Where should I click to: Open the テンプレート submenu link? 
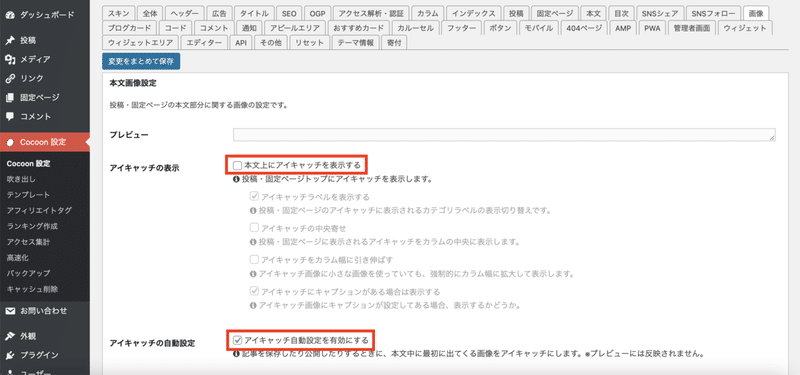(28, 195)
